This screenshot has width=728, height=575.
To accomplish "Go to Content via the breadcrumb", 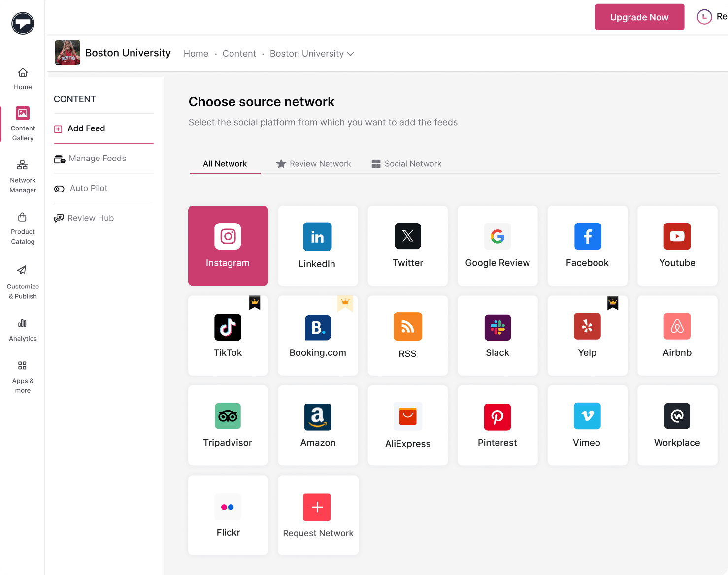I will tap(239, 54).
